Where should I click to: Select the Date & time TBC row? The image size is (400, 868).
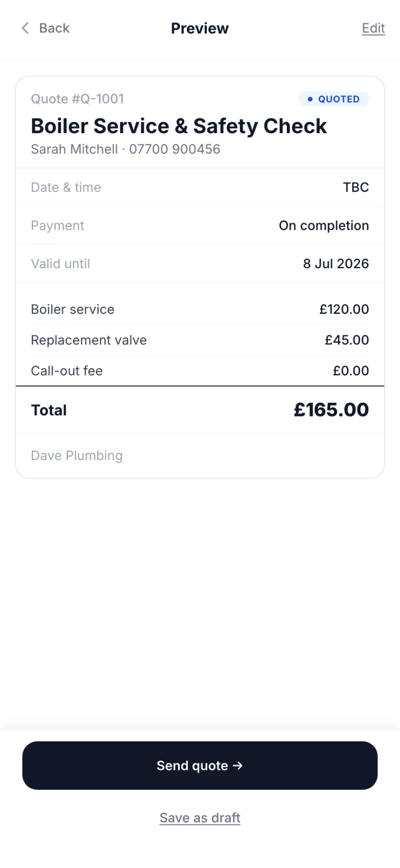(x=200, y=187)
